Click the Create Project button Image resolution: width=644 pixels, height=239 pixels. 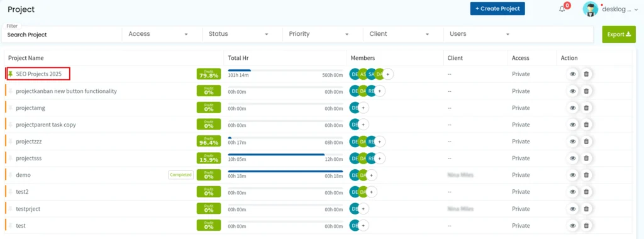[x=497, y=9]
